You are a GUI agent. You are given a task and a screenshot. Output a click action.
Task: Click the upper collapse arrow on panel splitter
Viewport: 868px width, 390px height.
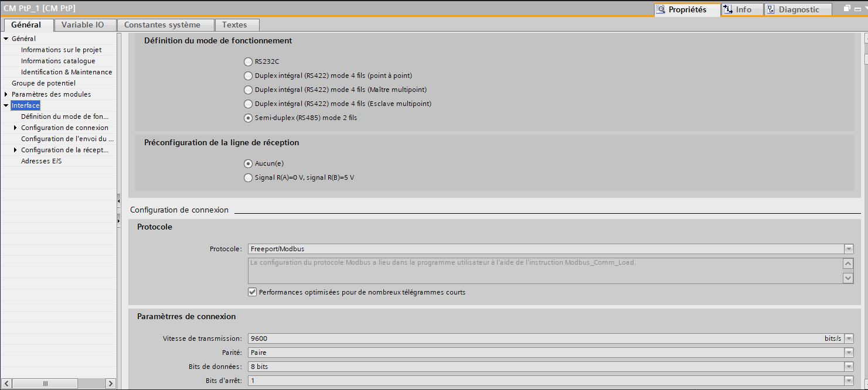[x=118, y=201]
